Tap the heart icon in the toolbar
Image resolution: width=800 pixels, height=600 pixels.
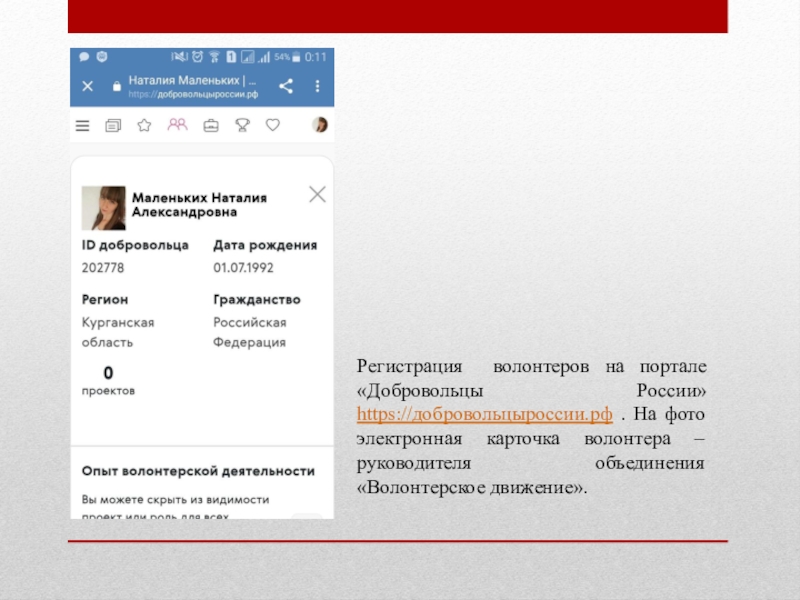click(272, 125)
